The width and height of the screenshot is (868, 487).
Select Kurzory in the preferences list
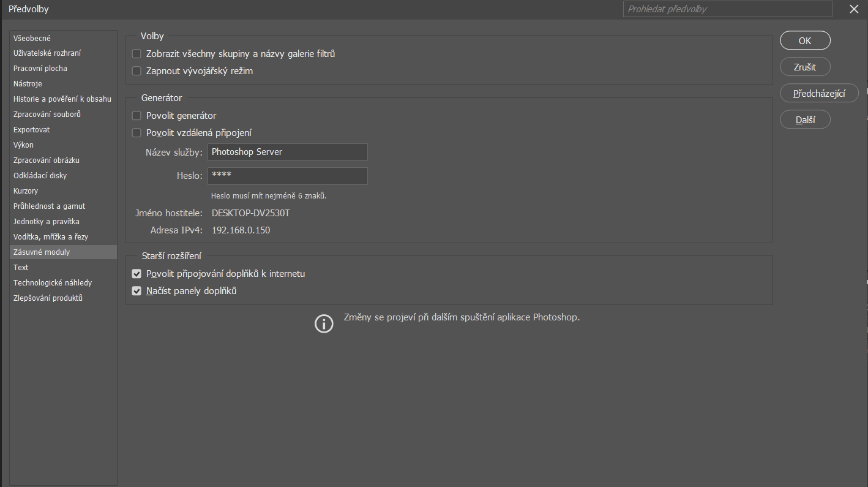pos(26,191)
